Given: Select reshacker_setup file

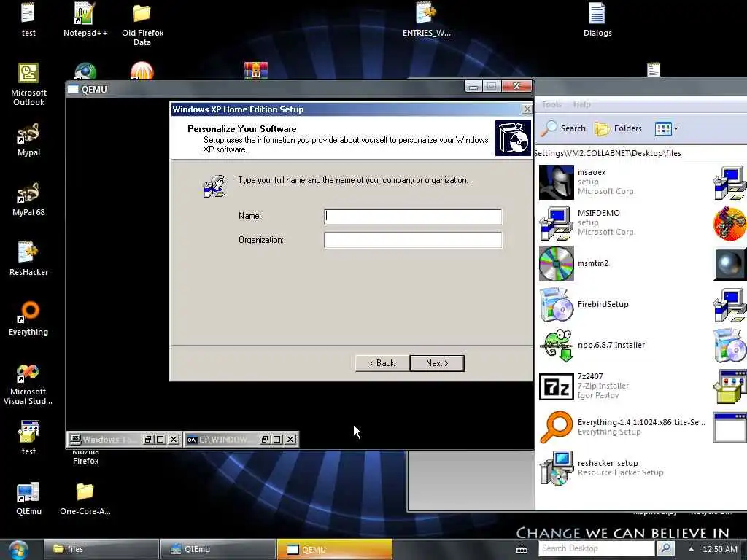Looking at the screenshot, I should 602,467.
